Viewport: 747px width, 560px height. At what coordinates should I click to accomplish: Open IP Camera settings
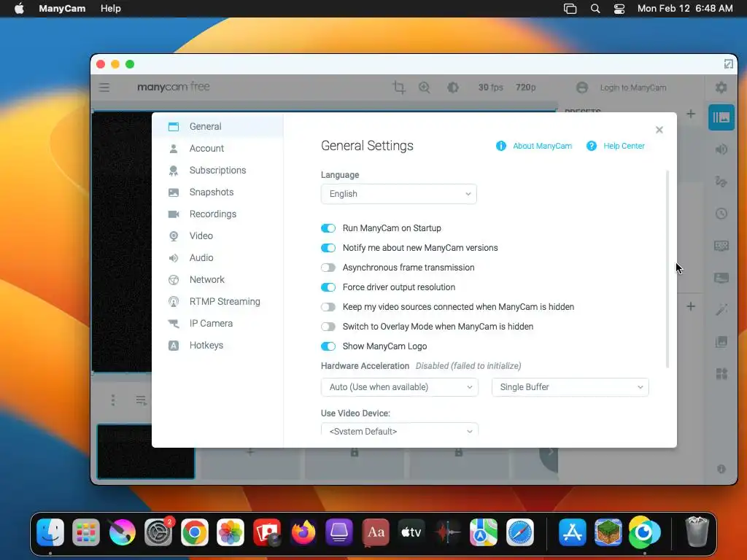tap(217, 323)
